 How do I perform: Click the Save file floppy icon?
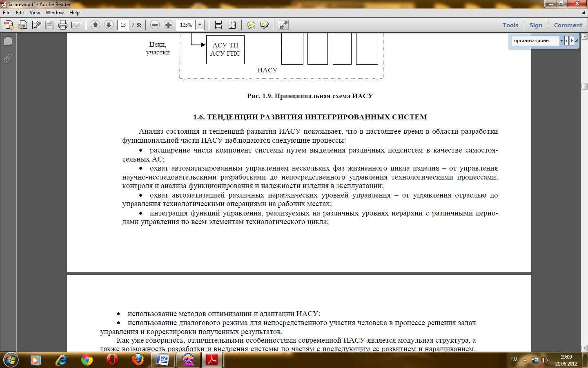(x=49, y=25)
